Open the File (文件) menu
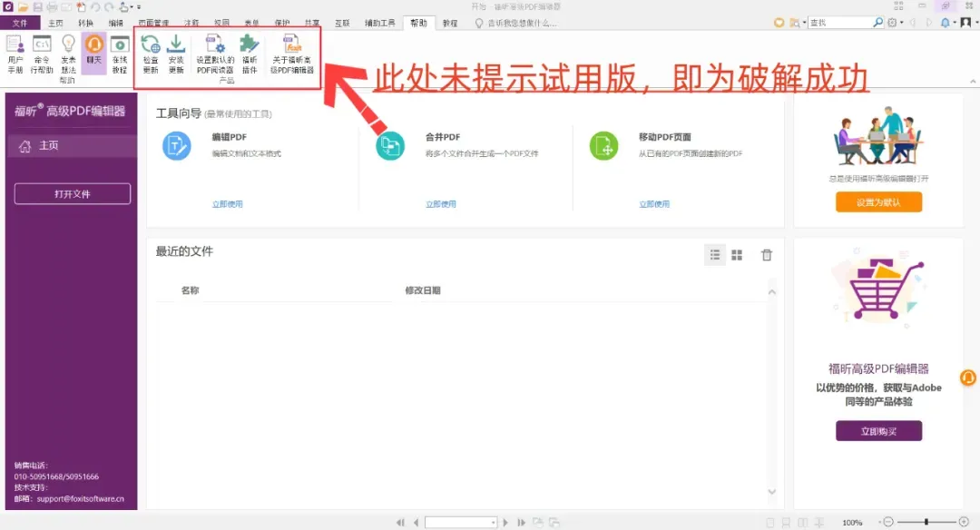Screen dimensions: 980x530 [x=20, y=23]
